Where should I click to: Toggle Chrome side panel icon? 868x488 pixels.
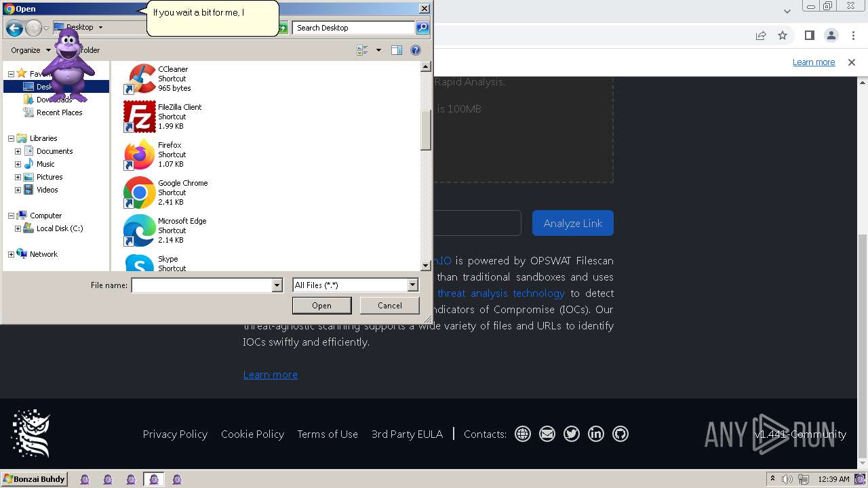809,35
